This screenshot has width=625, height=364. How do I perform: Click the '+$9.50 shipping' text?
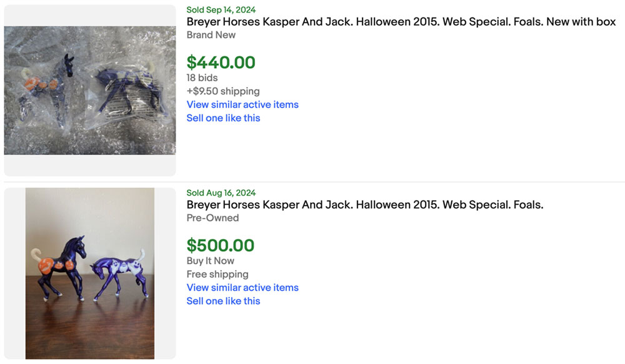222,91
